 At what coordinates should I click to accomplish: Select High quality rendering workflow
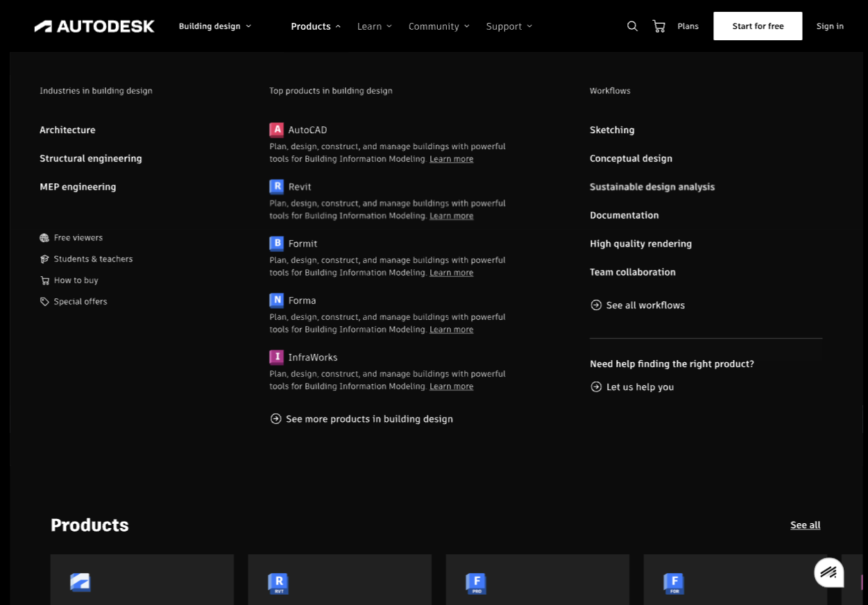click(640, 244)
